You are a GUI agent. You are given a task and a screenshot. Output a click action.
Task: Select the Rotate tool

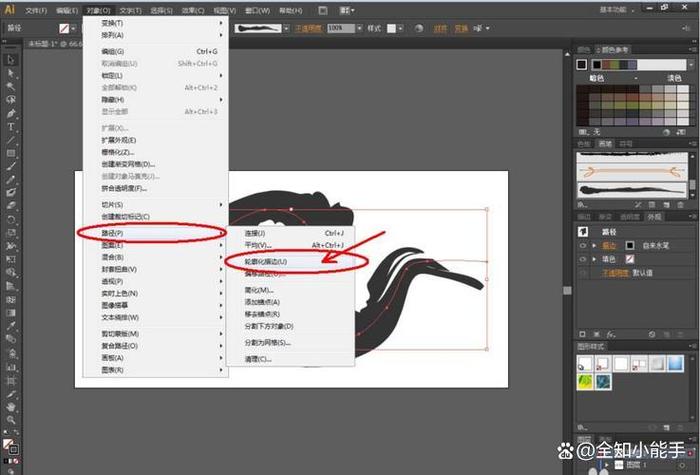tap(11, 219)
